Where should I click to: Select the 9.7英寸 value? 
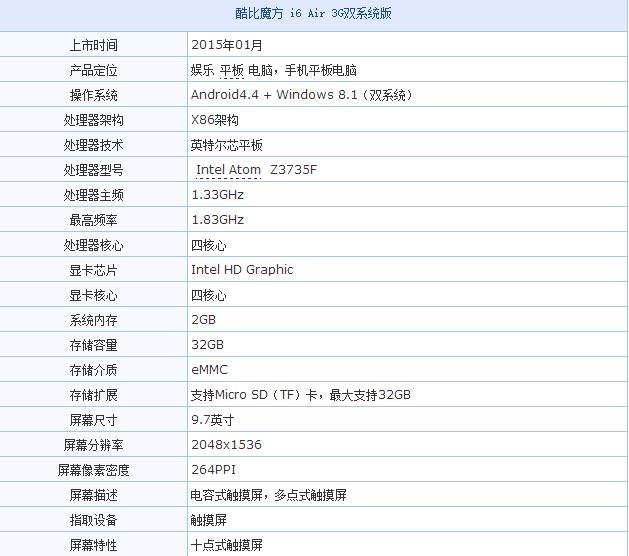[x=213, y=420]
